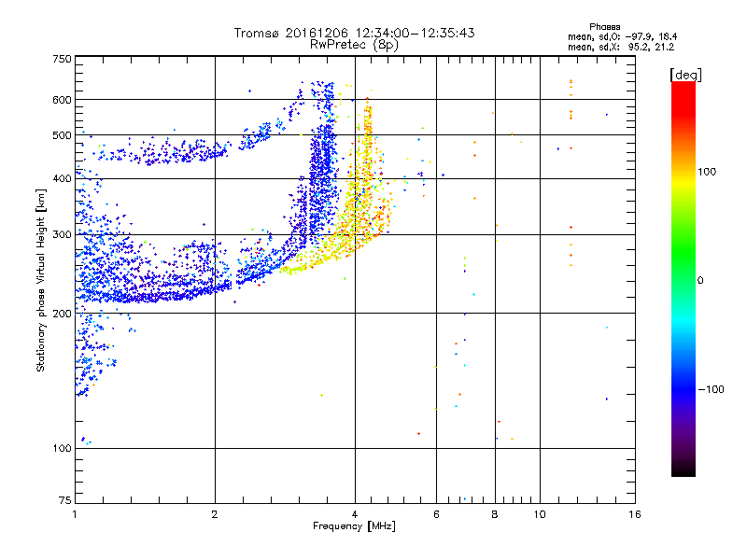Click the 'Frequency [MHz]' axis label
The height and width of the screenshot is (560, 747).
(x=354, y=526)
